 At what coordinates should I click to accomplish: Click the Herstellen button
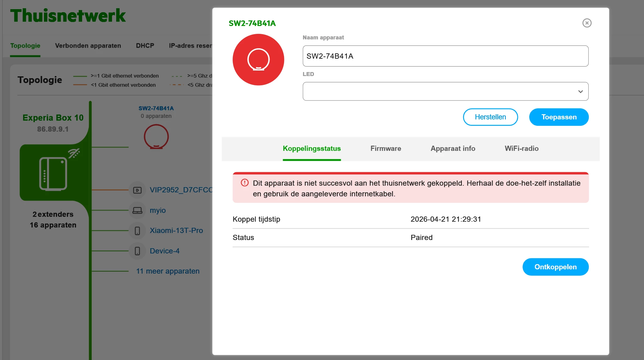click(490, 117)
